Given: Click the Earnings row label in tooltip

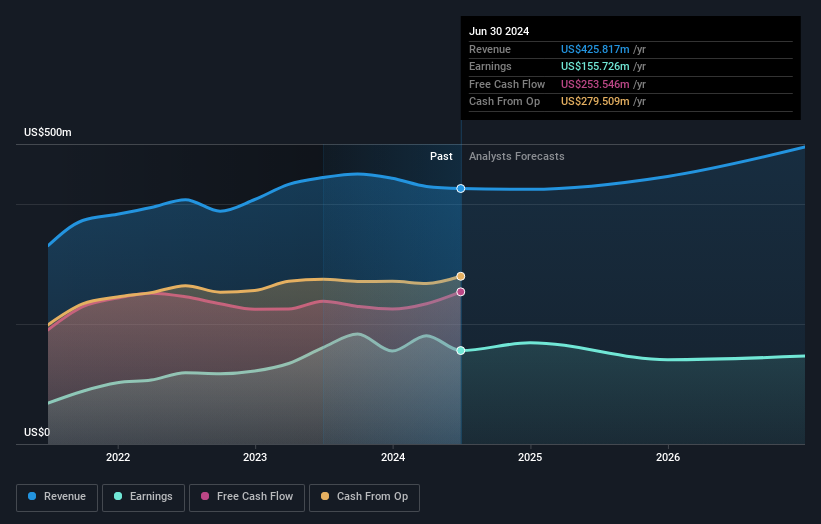Looking at the screenshot, I should [490, 66].
